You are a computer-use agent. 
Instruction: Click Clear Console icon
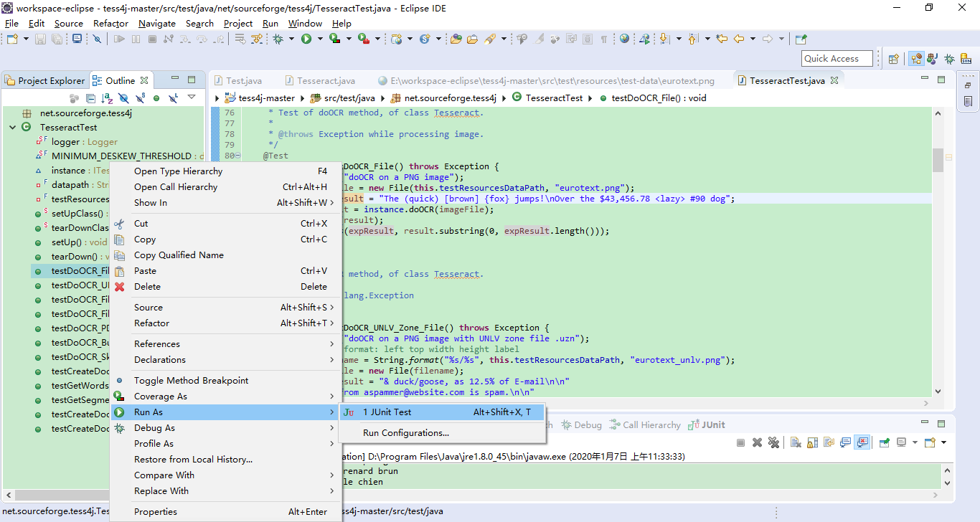[x=795, y=442]
